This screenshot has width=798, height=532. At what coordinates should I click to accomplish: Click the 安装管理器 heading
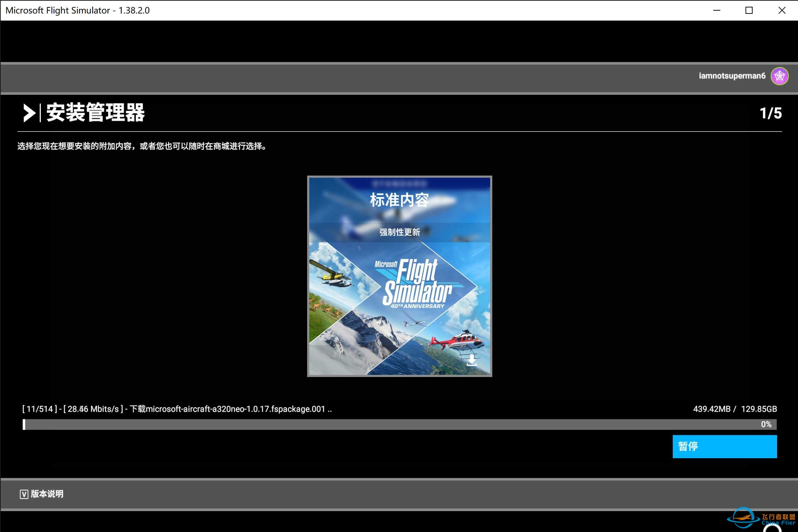(95, 113)
